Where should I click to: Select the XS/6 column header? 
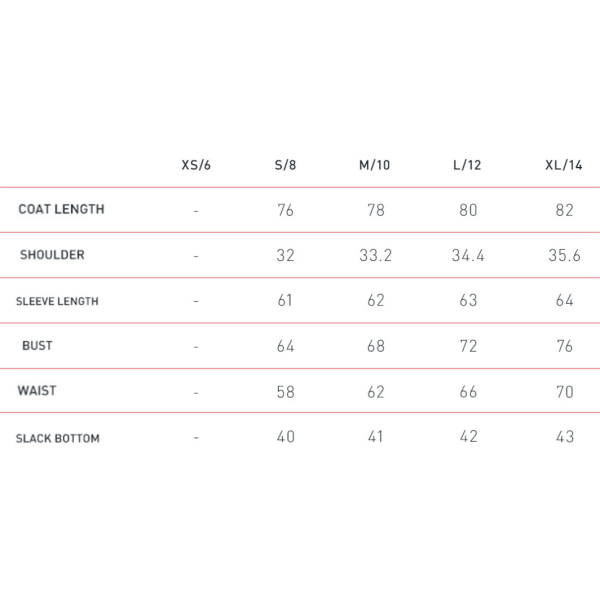click(x=196, y=165)
